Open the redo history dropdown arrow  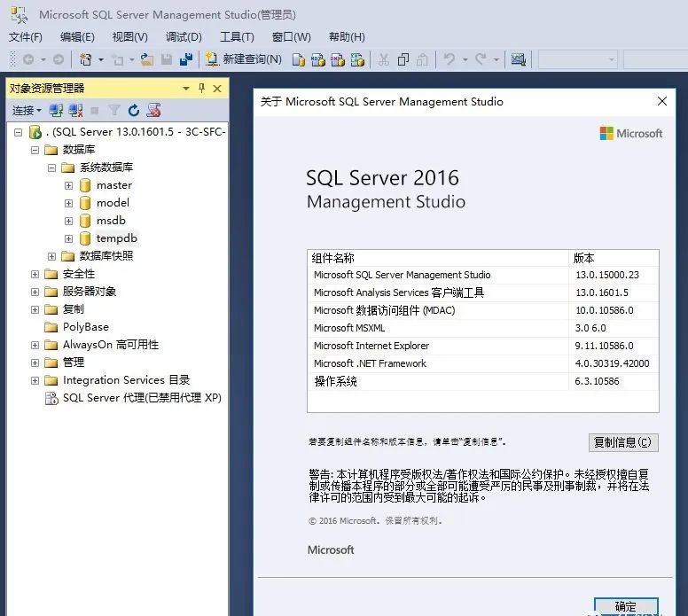coord(496,59)
